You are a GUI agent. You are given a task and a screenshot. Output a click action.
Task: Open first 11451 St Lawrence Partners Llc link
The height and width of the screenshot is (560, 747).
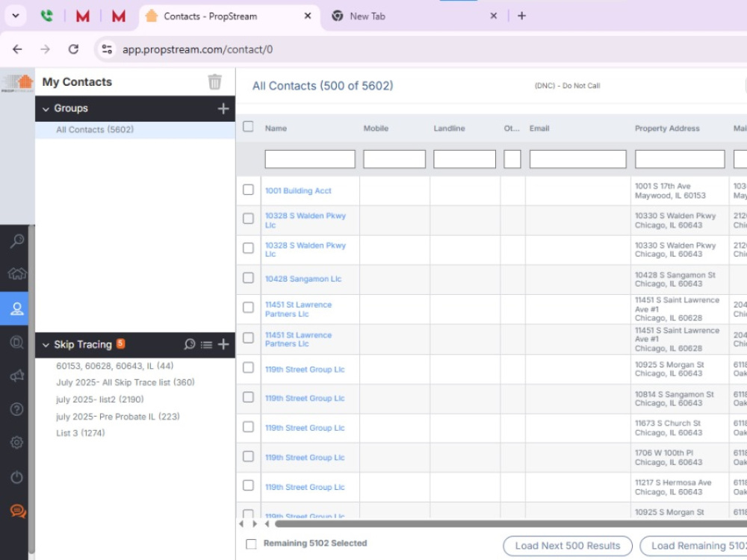point(298,309)
